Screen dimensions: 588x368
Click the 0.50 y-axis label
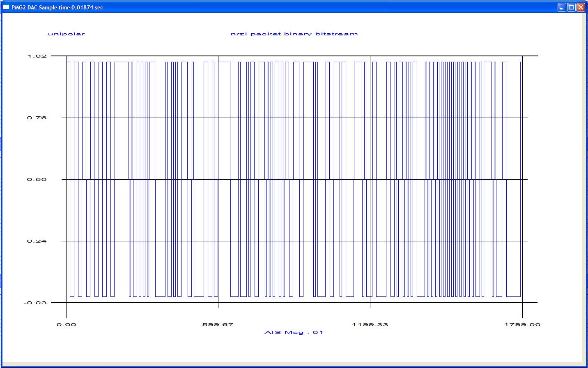pos(37,179)
